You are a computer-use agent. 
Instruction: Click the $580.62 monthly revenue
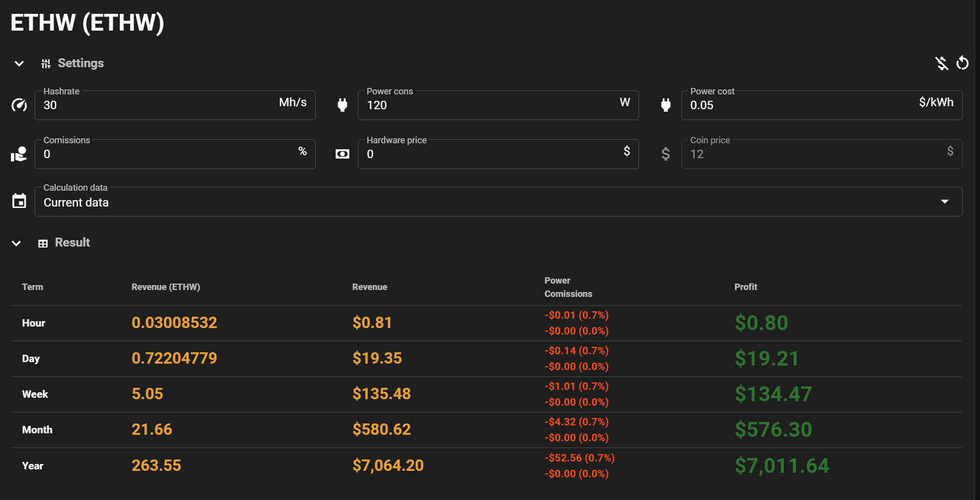[x=382, y=429]
